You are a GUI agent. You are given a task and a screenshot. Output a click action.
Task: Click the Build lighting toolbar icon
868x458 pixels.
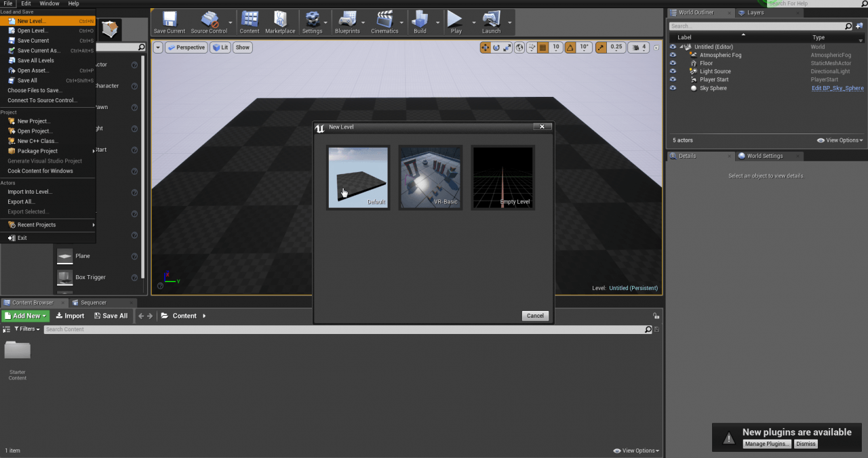420,22
